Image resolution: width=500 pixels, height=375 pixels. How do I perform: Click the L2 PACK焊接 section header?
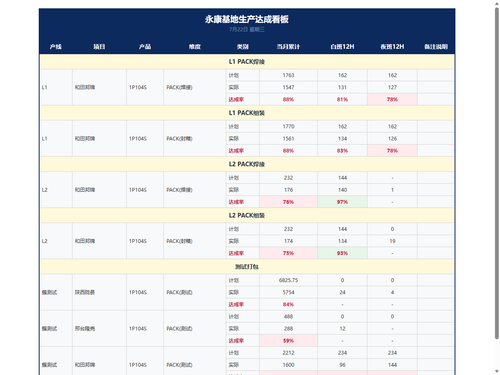pyautogui.click(x=247, y=164)
